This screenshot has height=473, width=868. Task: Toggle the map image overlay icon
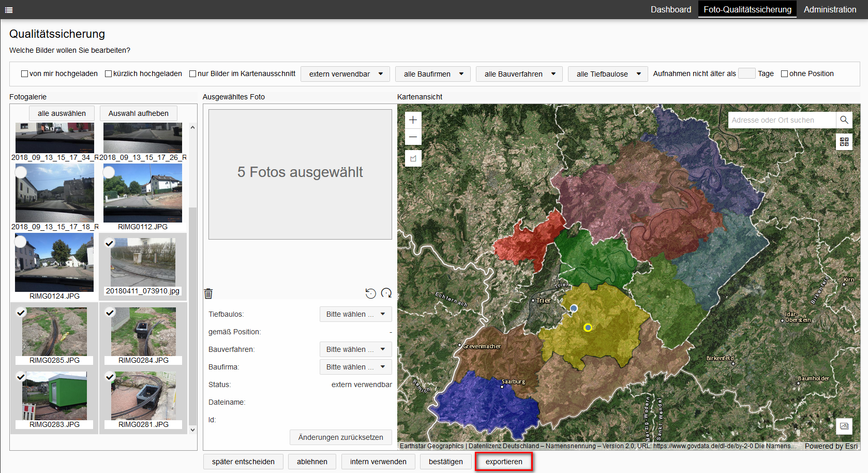click(x=844, y=426)
